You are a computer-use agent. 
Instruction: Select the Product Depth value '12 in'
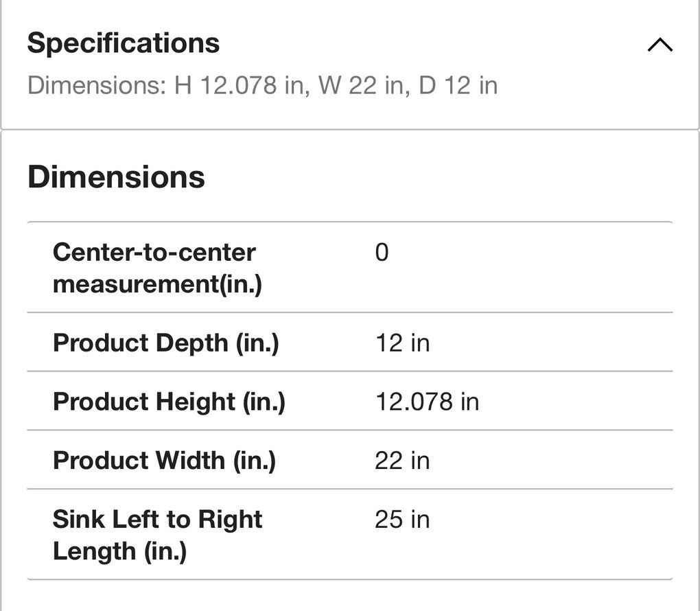[x=402, y=343]
